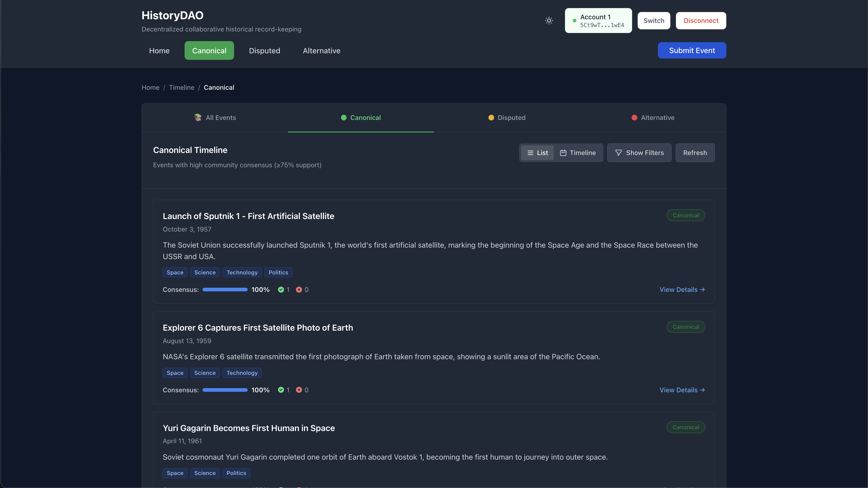Disconnect the wallet

(x=701, y=21)
